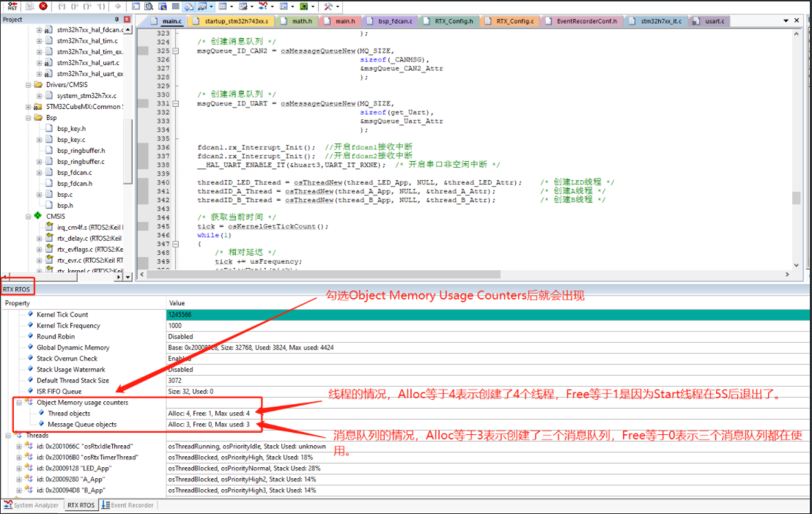Image resolution: width=812 pixels, height=514 pixels.
Task: Open the Symbols Window icon
Action: pyautogui.click(x=161, y=7)
